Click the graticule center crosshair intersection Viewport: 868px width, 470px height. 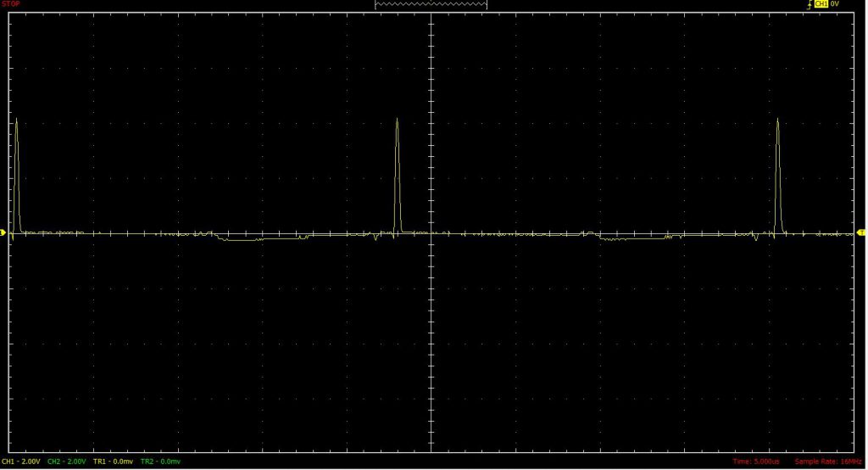tap(431, 232)
